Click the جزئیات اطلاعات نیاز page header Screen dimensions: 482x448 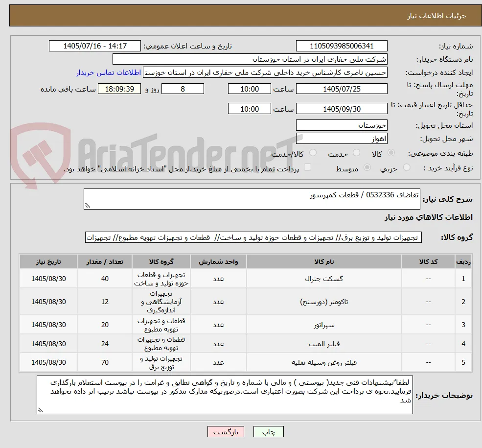[437, 16]
